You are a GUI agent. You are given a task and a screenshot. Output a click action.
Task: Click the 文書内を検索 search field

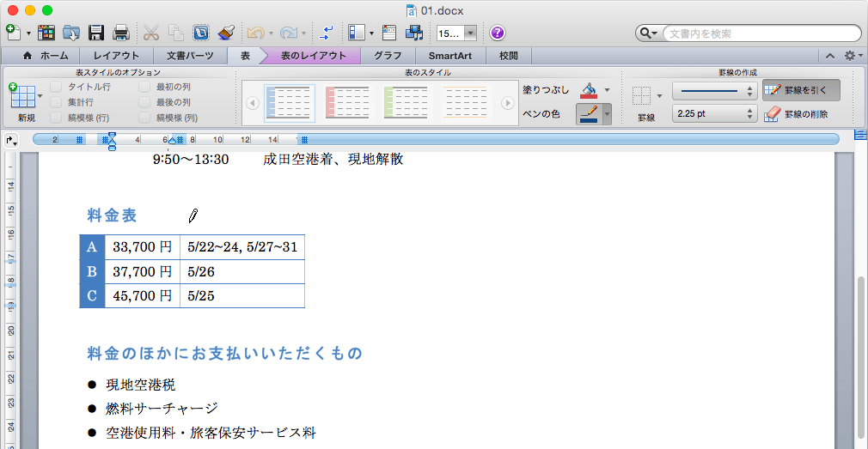tap(761, 33)
